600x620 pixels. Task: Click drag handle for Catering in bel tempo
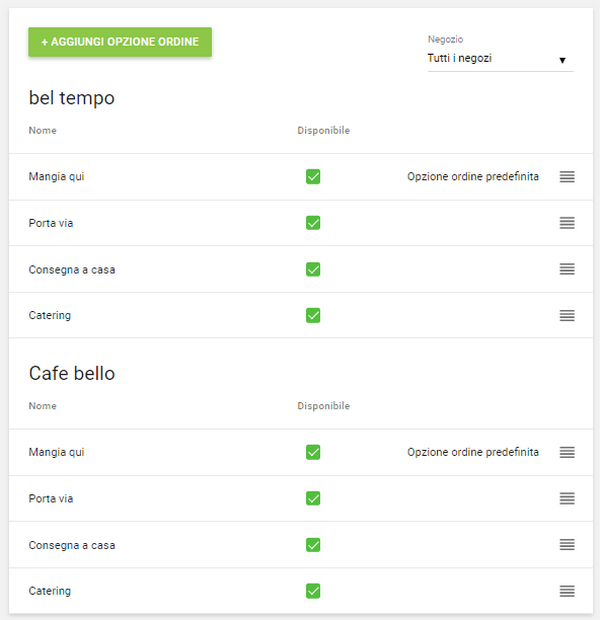[x=567, y=315]
